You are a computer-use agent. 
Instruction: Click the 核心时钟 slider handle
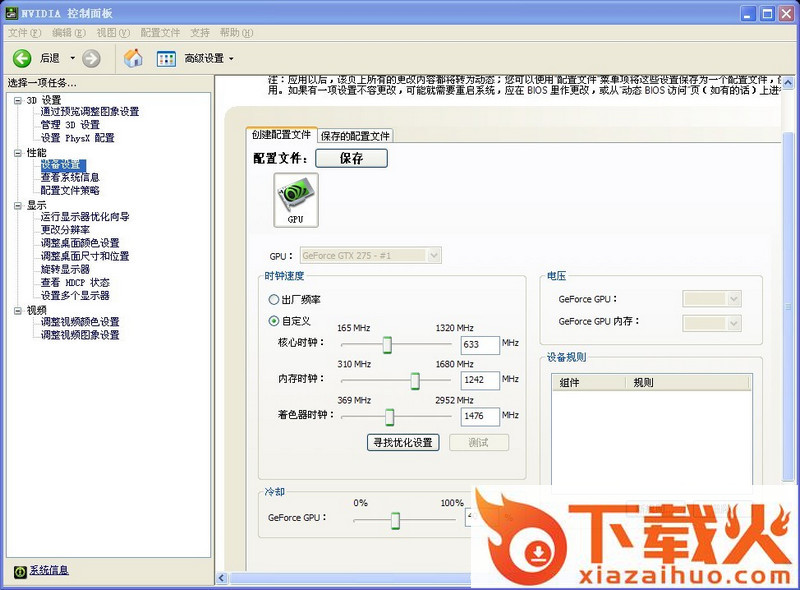click(387, 345)
